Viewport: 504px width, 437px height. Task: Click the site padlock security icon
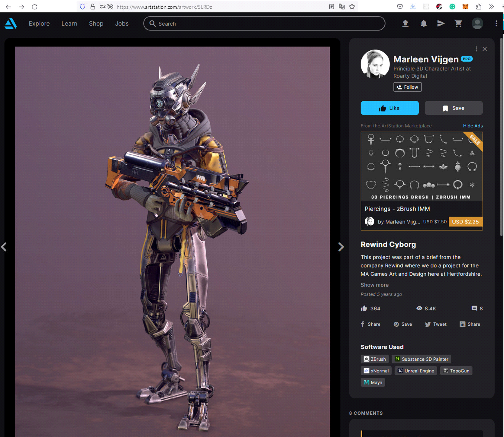click(93, 7)
